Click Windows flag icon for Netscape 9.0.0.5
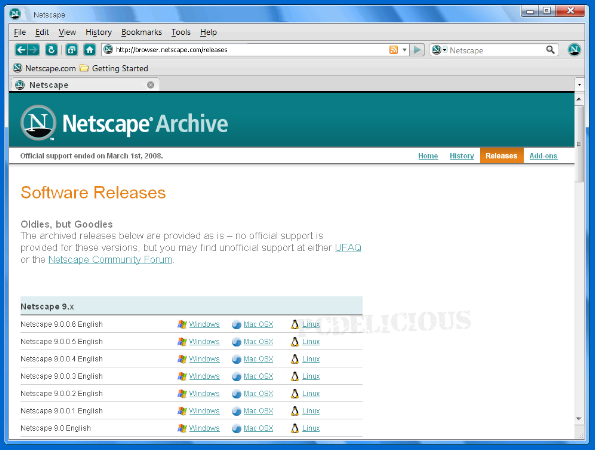Screen dimensions: 595x450 point(182,342)
